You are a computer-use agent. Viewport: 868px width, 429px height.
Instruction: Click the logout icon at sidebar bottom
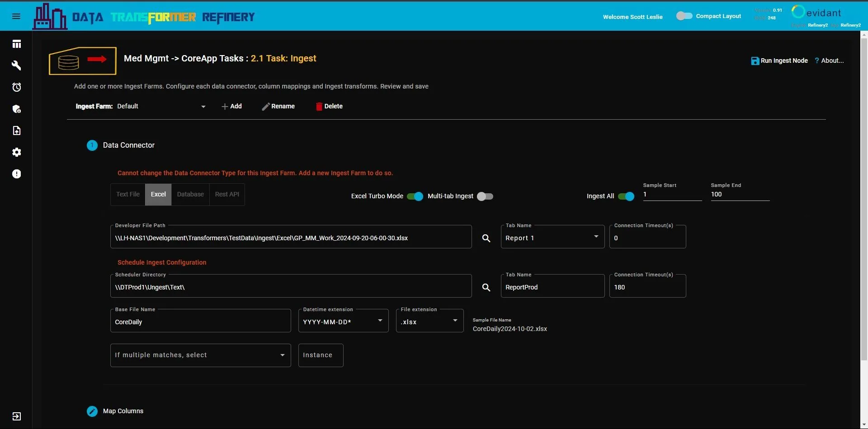(17, 416)
